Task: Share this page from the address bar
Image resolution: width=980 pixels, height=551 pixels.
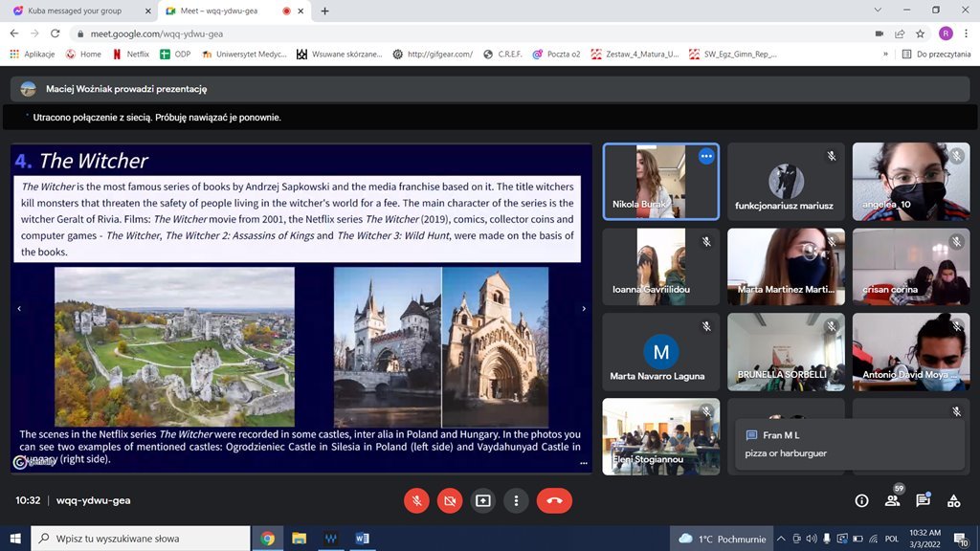Action: [x=900, y=33]
